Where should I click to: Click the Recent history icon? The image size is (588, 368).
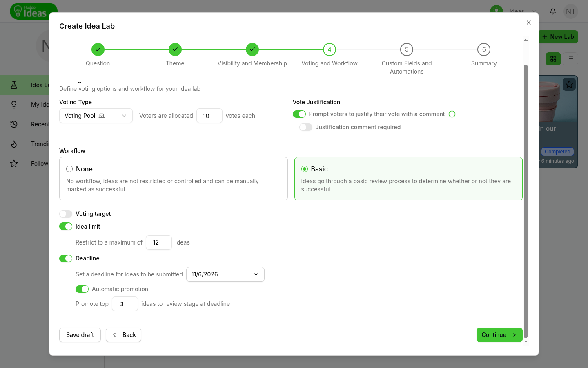pyautogui.click(x=14, y=124)
